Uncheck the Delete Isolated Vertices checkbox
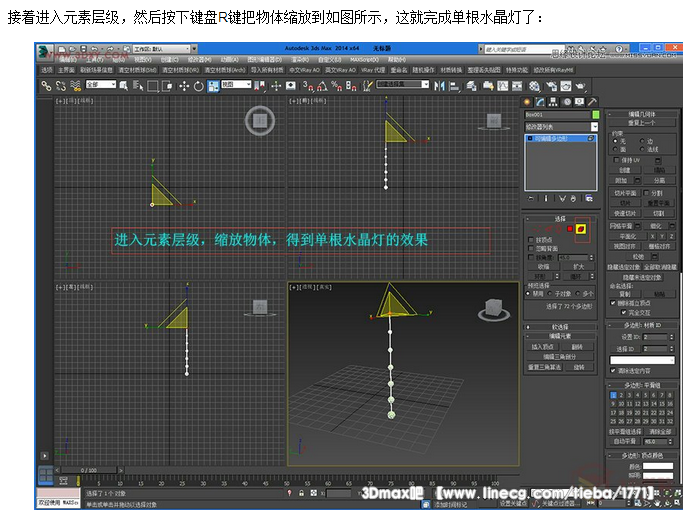Image resolution: width=683 pixels, height=510 pixels. (x=613, y=303)
